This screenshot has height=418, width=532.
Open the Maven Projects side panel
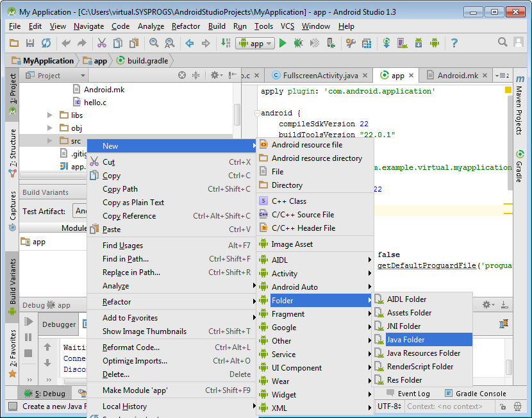(x=519, y=105)
